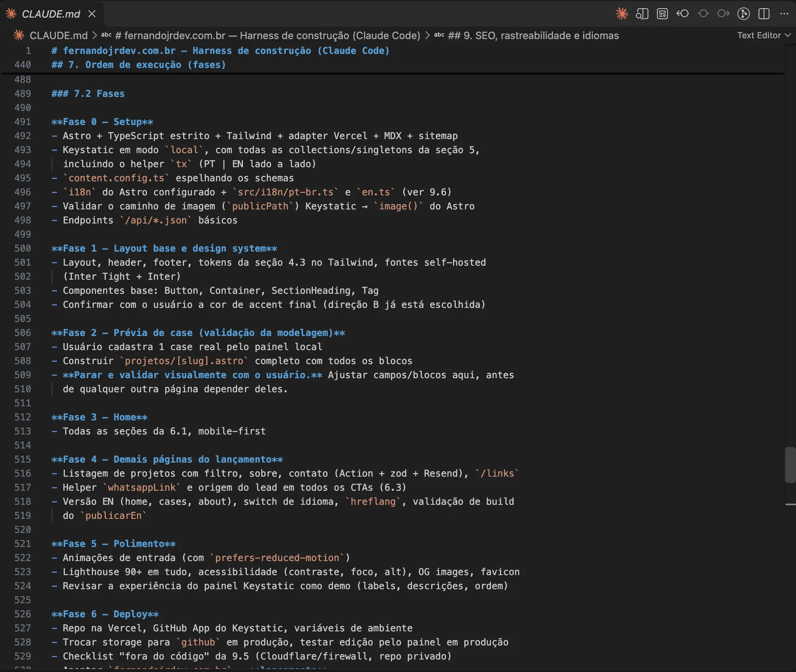Open the More Actions ellipsis menu
796x672 pixels.
[784, 14]
